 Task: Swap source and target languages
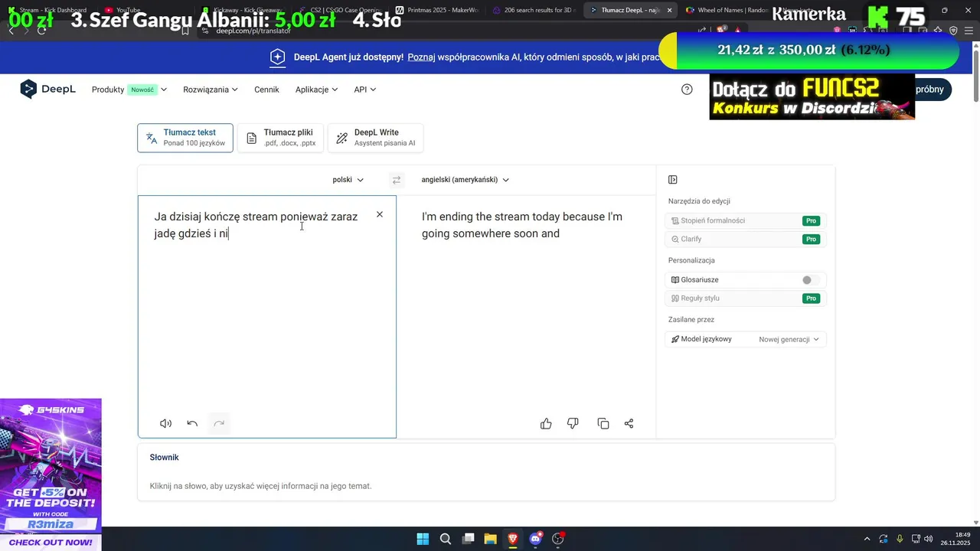(x=397, y=180)
